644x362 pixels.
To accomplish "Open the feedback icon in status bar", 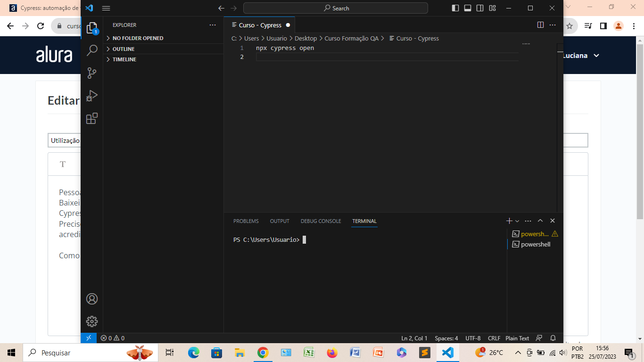I will tap(539, 338).
